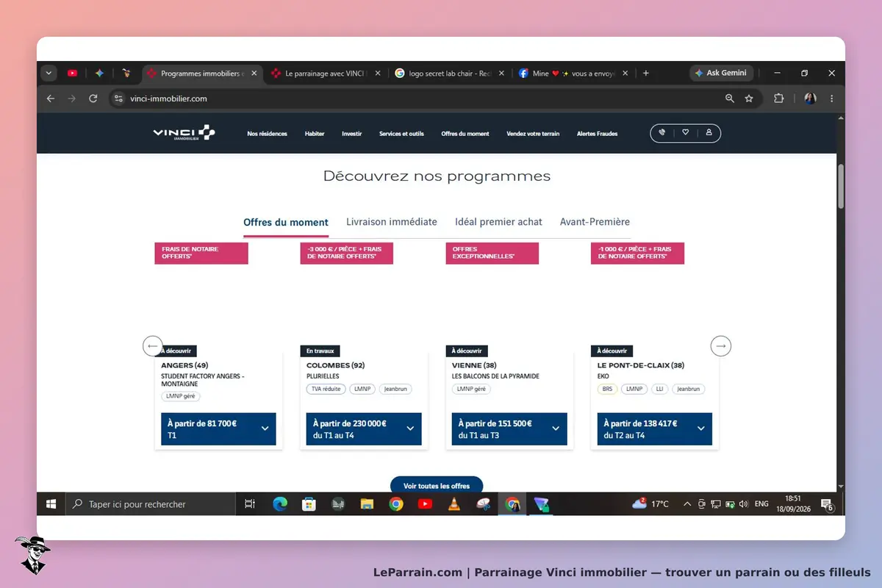This screenshot has width=882, height=588.
Task: Open Microsoft Store from the taskbar
Action: (309, 504)
